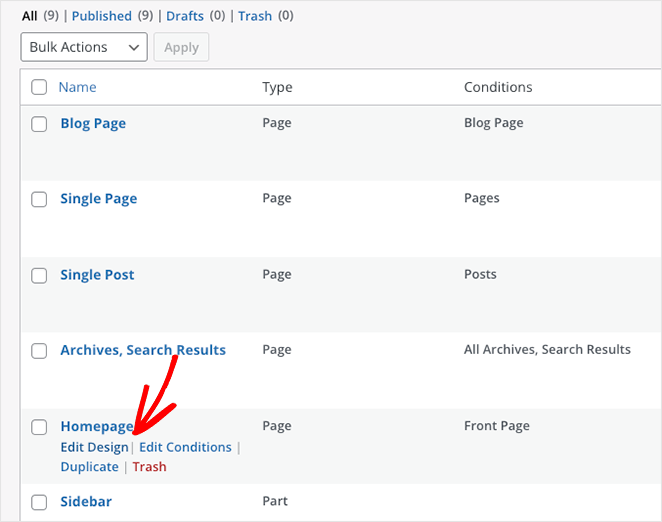Viewport: 662px width, 522px height.
Task: Tick the select-all checkbox beside Name
Action: click(x=39, y=87)
